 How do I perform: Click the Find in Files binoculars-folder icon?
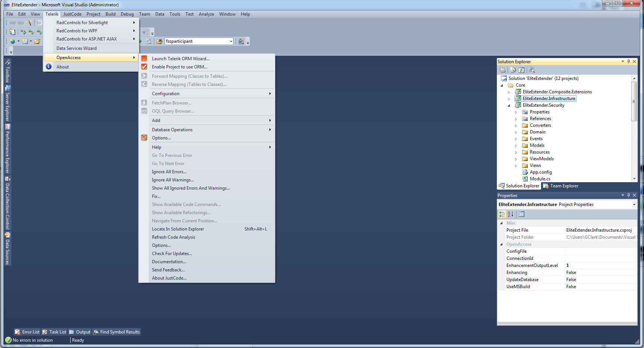(159, 41)
